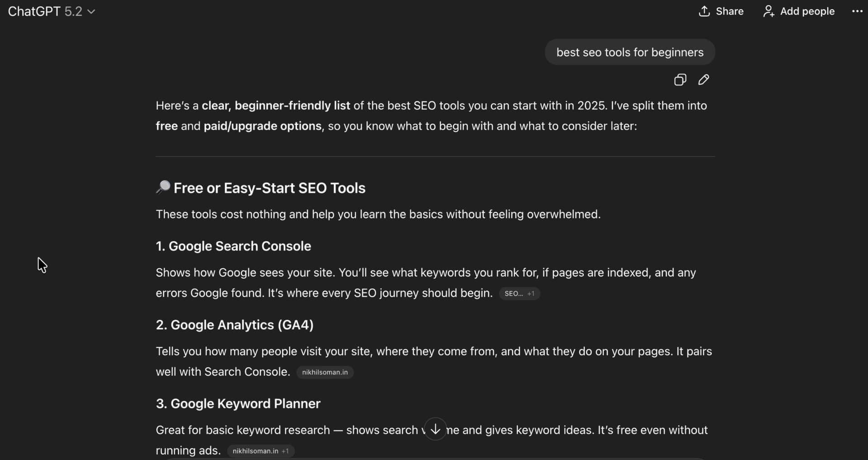Click the bold "paid/upgrade options" text
868x460 pixels.
coord(262,126)
